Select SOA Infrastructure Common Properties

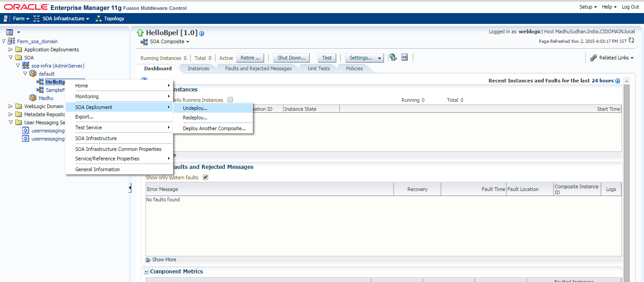tap(119, 149)
